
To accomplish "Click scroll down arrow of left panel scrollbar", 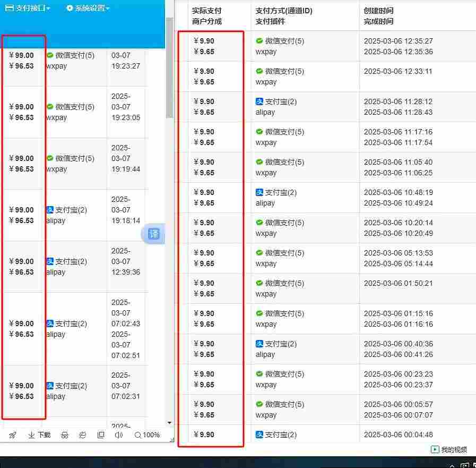I will click(x=170, y=423).
